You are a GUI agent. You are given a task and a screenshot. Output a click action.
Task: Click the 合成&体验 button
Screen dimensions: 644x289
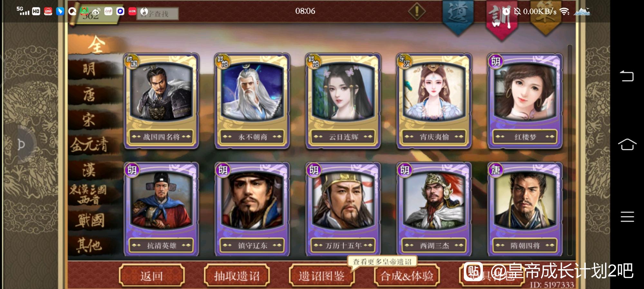(x=407, y=276)
